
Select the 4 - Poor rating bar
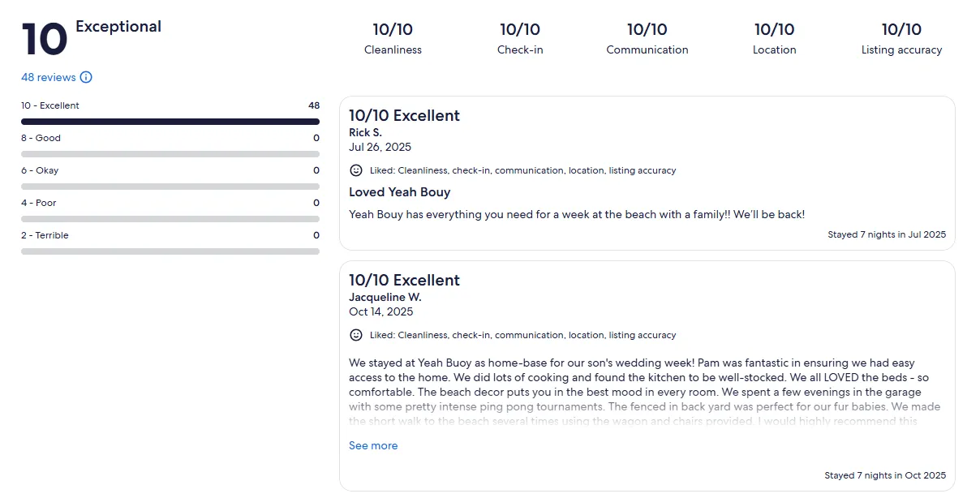[x=170, y=219]
